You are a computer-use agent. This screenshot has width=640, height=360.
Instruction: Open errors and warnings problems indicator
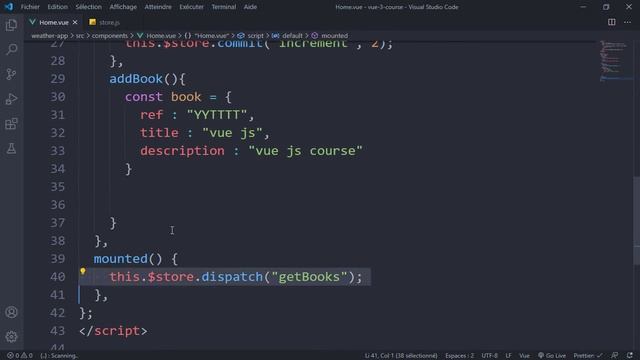pos(20,356)
